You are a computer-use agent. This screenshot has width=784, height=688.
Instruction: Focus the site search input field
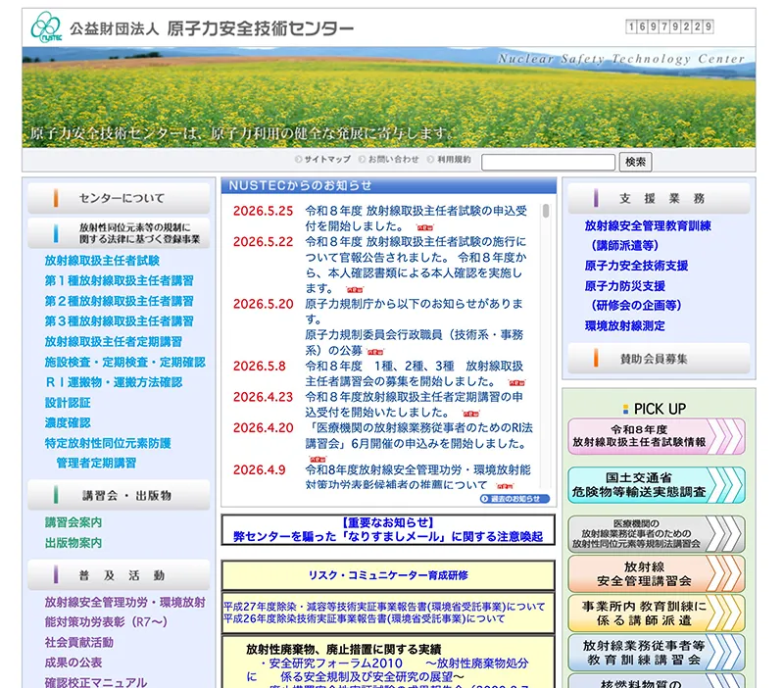coord(548,162)
